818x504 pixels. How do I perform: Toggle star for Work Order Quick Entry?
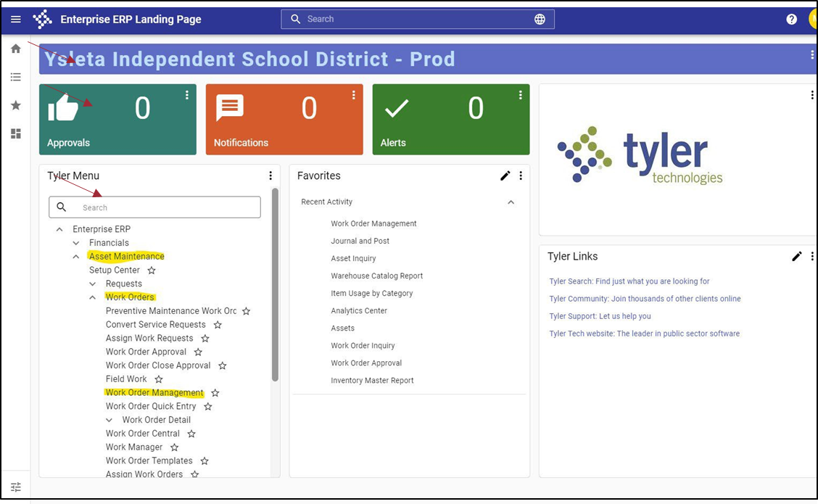207,406
